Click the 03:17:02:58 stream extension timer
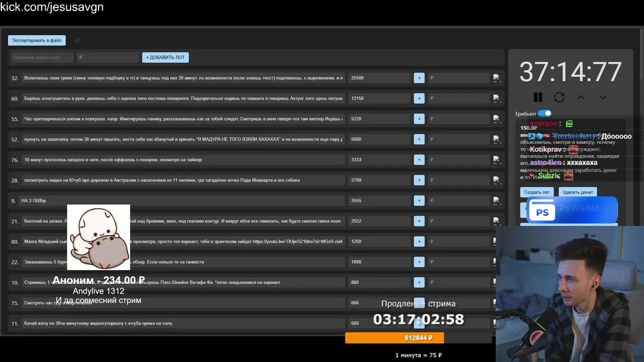The width and height of the screenshot is (644, 362). [419, 319]
